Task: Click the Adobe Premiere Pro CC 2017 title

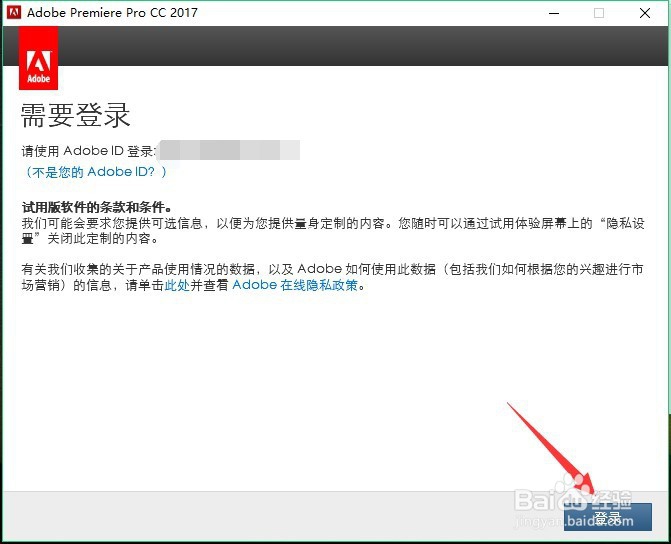Action: coord(112,12)
